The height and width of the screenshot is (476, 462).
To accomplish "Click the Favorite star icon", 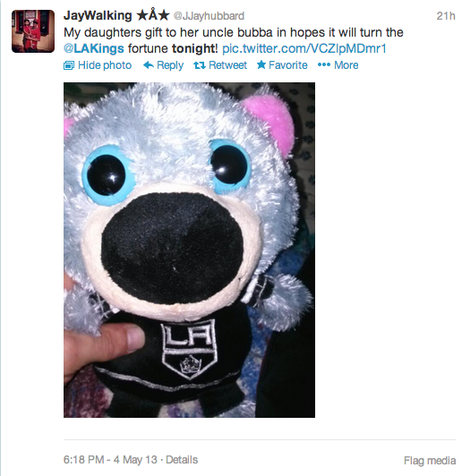I will (x=261, y=64).
